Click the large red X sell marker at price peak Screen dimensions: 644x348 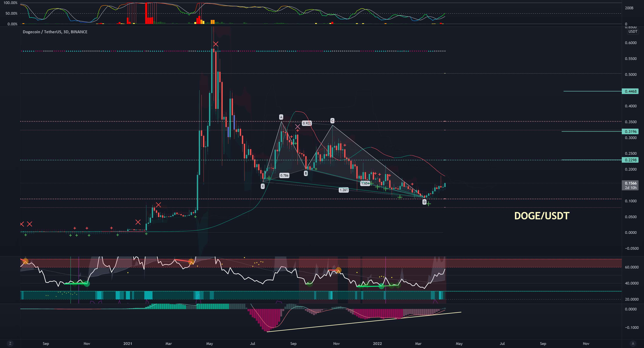[216, 44]
